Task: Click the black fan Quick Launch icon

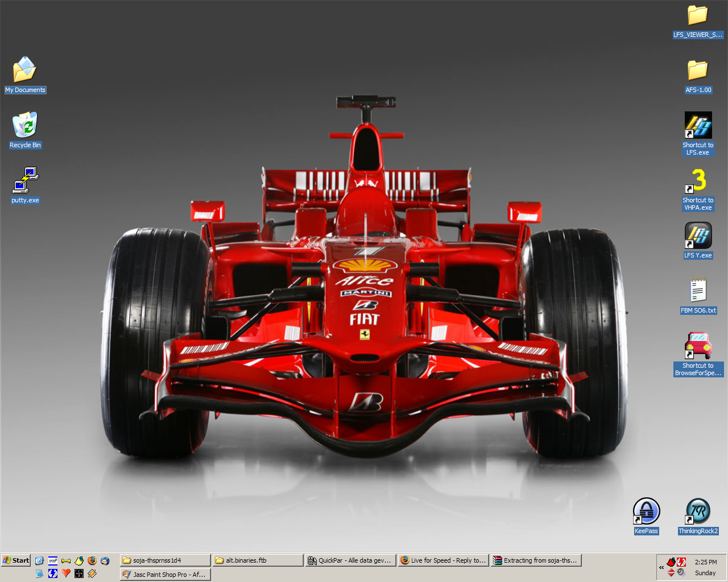Action: point(79,573)
